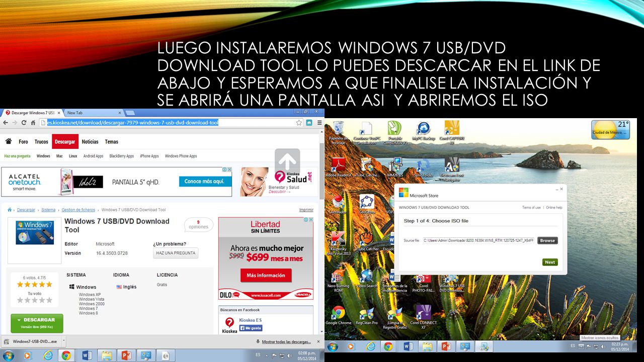Select the Portable CorelDRAW X5 desktop icon
644x362 pixels.
click(395, 133)
